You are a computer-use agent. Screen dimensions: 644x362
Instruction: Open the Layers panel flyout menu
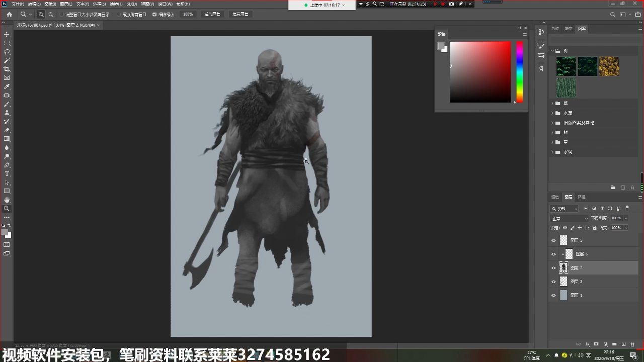pyautogui.click(x=640, y=197)
